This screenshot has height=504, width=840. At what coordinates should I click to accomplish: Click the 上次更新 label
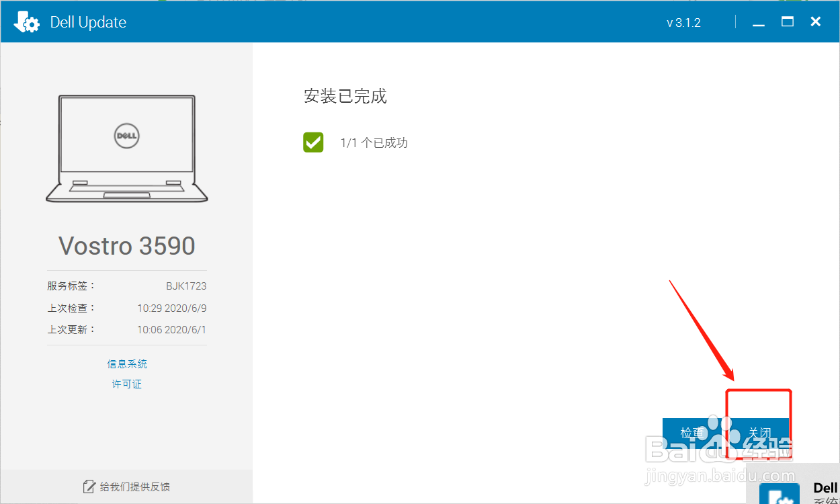tap(71, 329)
